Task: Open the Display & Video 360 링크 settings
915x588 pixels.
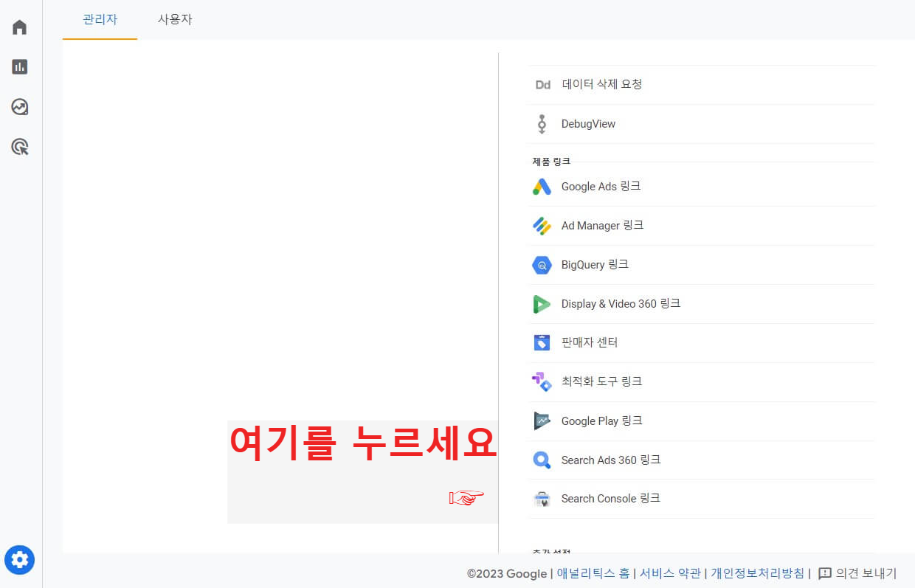Action: point(621,303)
